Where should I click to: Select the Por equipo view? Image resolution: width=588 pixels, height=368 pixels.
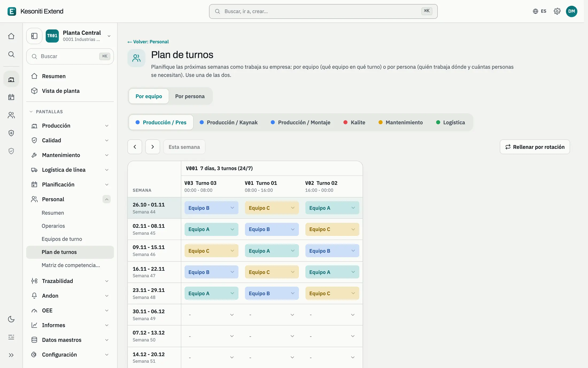coord(149,96)
